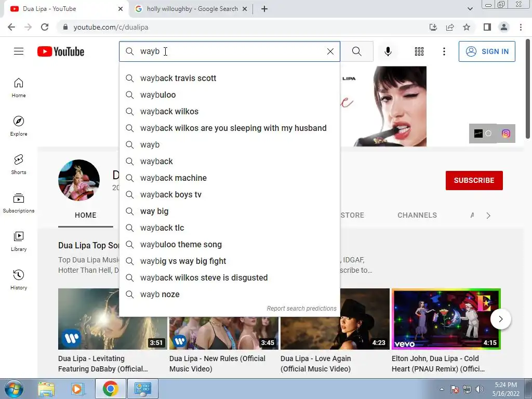This screenshot has width=532, height=399.
Task: Toggle the Chrome side panel
Action: 487,27
